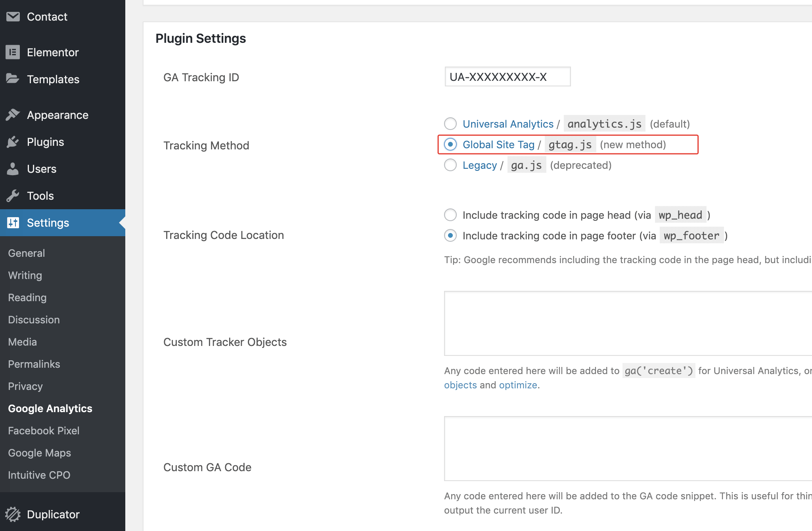
Task: Click the Tools wrench icon
Action: click(13, 196)
